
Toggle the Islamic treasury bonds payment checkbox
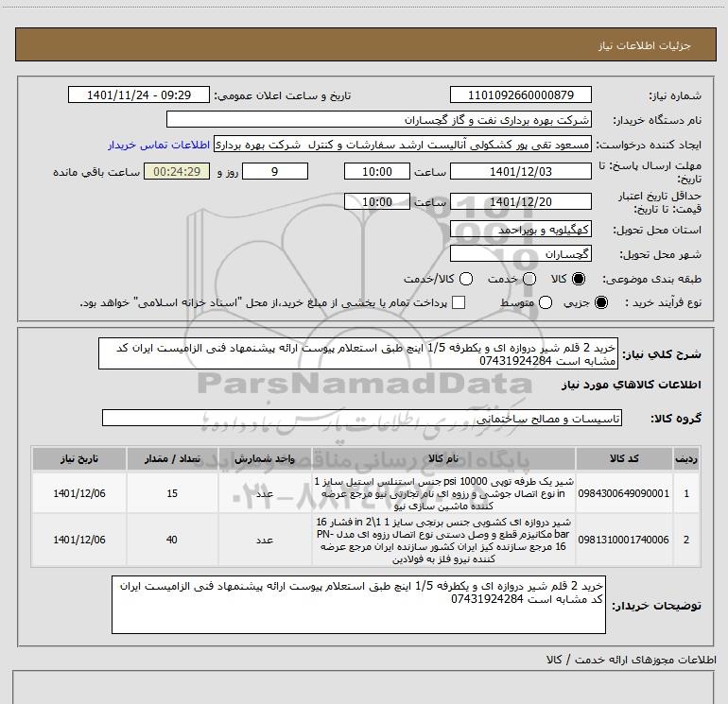(459, 302)
